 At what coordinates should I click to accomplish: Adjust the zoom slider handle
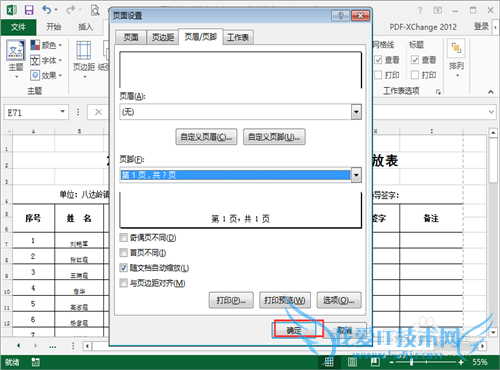coord(412,362)
